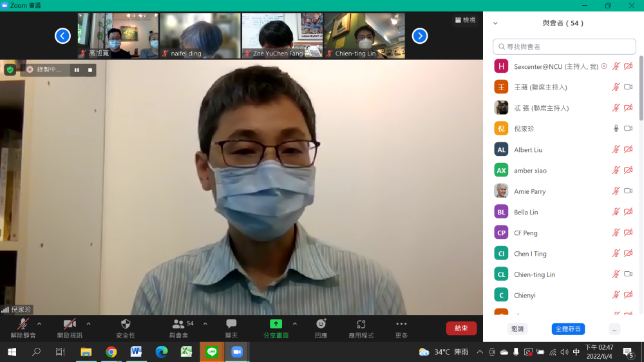The height and width of the screenshot is (362, 644).
Task: Click the Security shield icon in toolbar
Action: (x=126, y=324)
